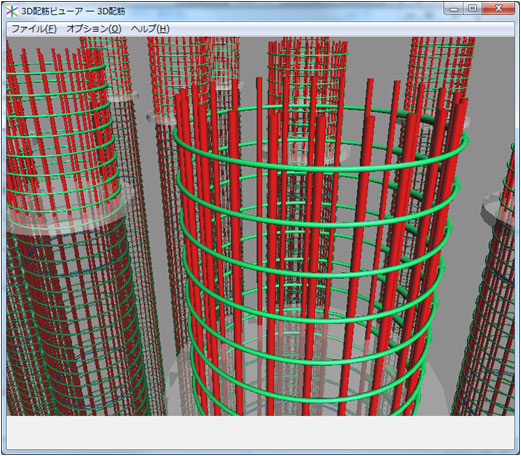Minimize the 3D配筋ビューア window
The width and height of the screenshot is (521, 456).
pyautogui.click(x=454, y=9)
